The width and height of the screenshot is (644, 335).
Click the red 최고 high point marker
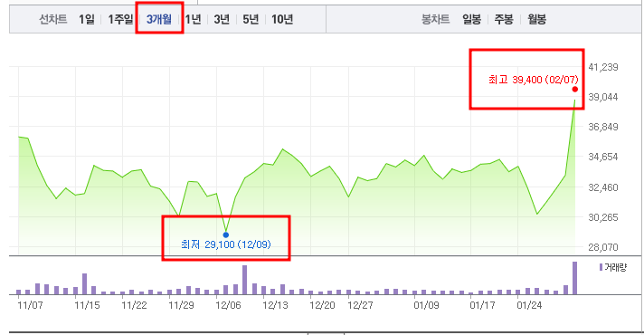click(x=575, y=90)
